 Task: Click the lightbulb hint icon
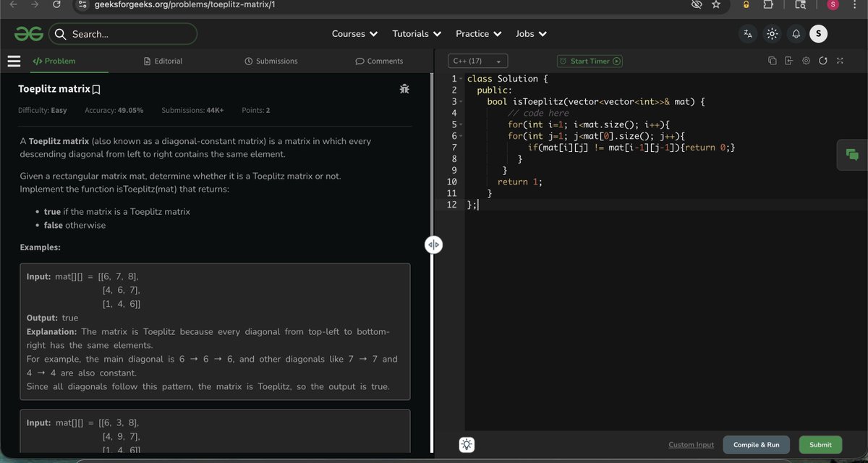[x=467, y=445]
